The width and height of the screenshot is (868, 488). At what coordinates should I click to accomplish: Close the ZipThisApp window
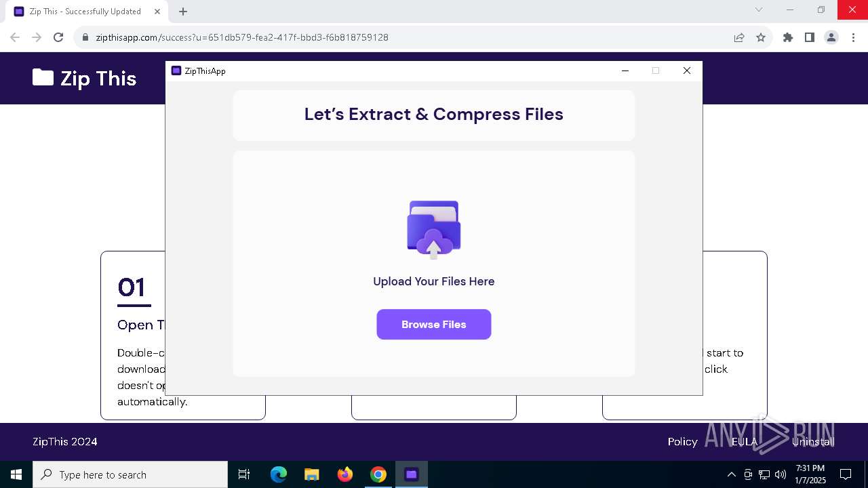tap(687, 70)
